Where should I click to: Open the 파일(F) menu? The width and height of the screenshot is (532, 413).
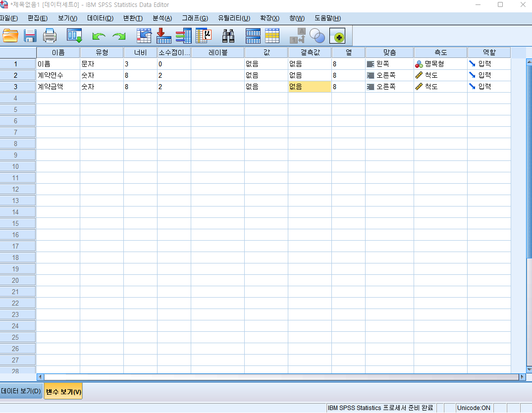pos(9,18)
